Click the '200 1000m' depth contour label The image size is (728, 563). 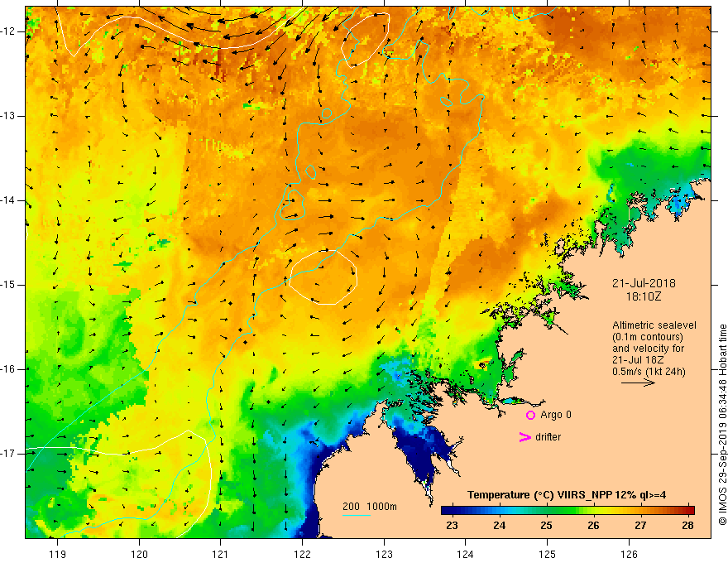370,507
